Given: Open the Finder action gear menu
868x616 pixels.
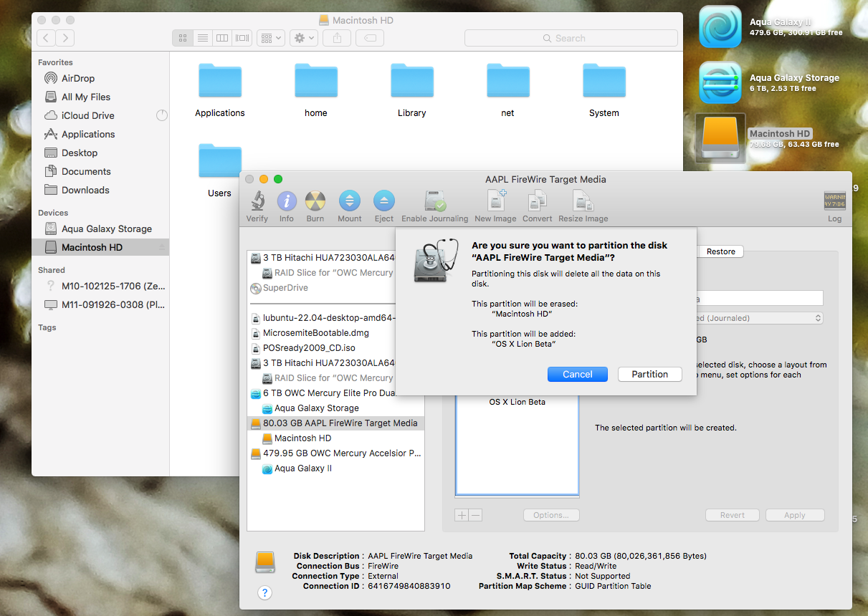Looking at the screenshot, I should 304,38.
